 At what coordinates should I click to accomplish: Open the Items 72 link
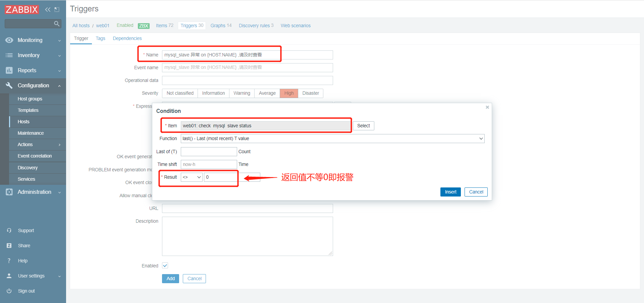click(x=164, y=26)
